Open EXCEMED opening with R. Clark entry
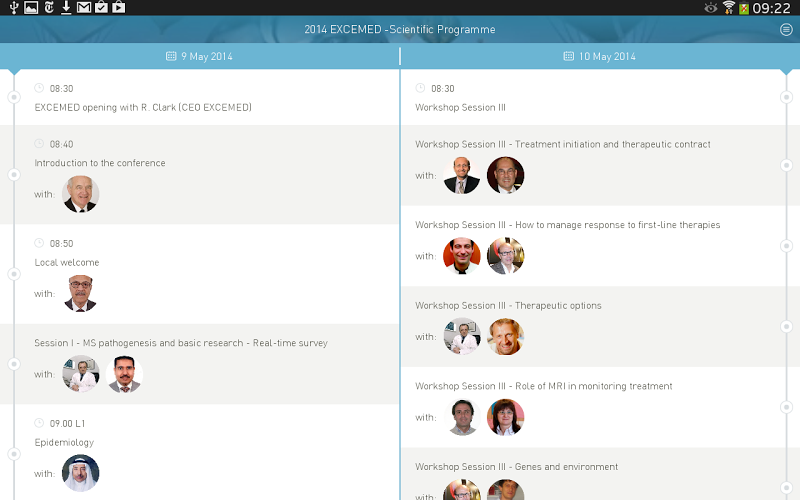The width and height of the screenshot is (800, 500). tap(199, 97)
